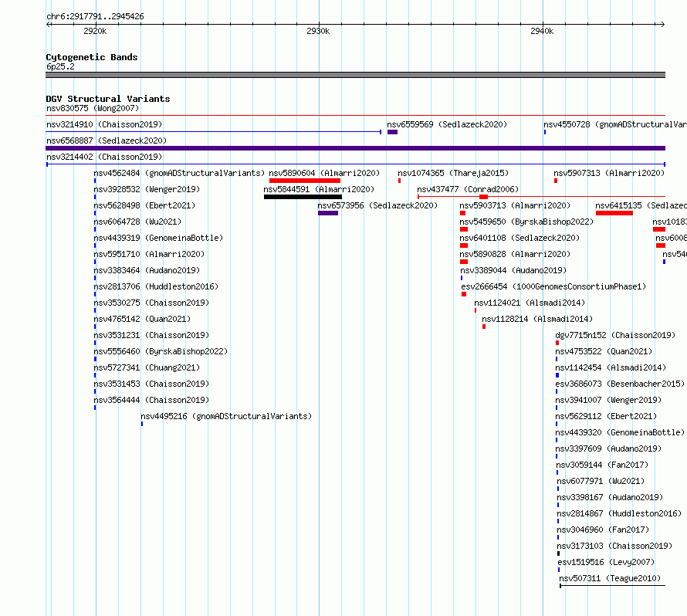687x616 pixels.
Task: Open nsv5890604 (Almarri2020) label
Action: (324, 173)
